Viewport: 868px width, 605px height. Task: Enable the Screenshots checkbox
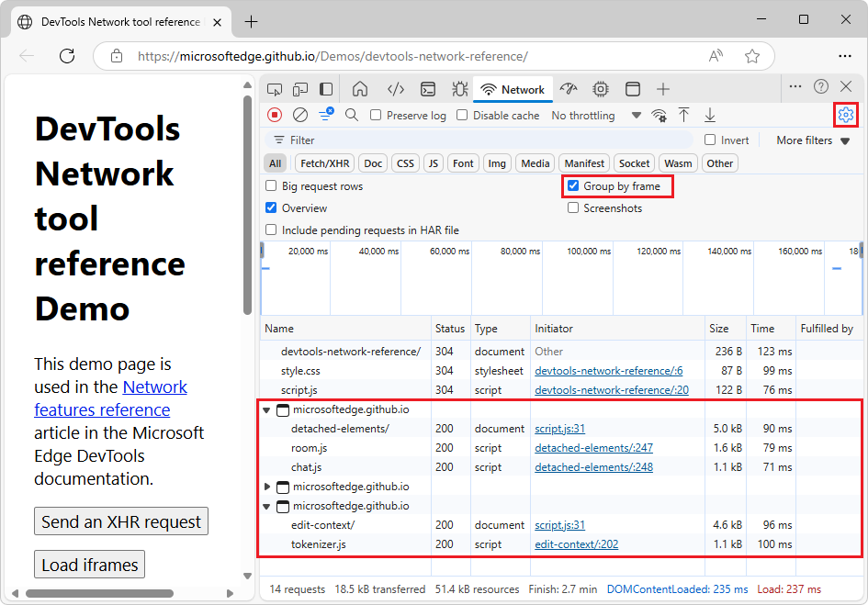[574, 207]
